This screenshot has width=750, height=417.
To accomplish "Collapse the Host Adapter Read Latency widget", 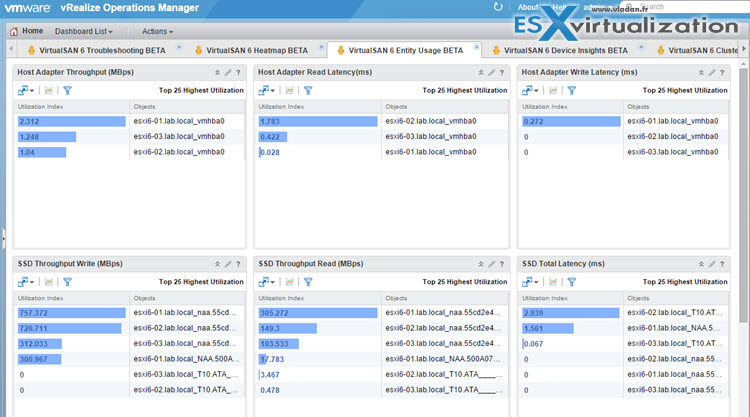I will (481, 73).
